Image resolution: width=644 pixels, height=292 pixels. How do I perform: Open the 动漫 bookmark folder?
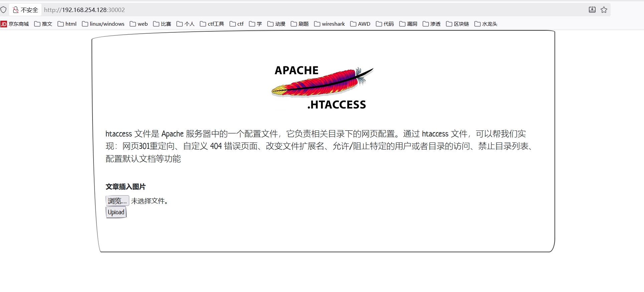277,24
